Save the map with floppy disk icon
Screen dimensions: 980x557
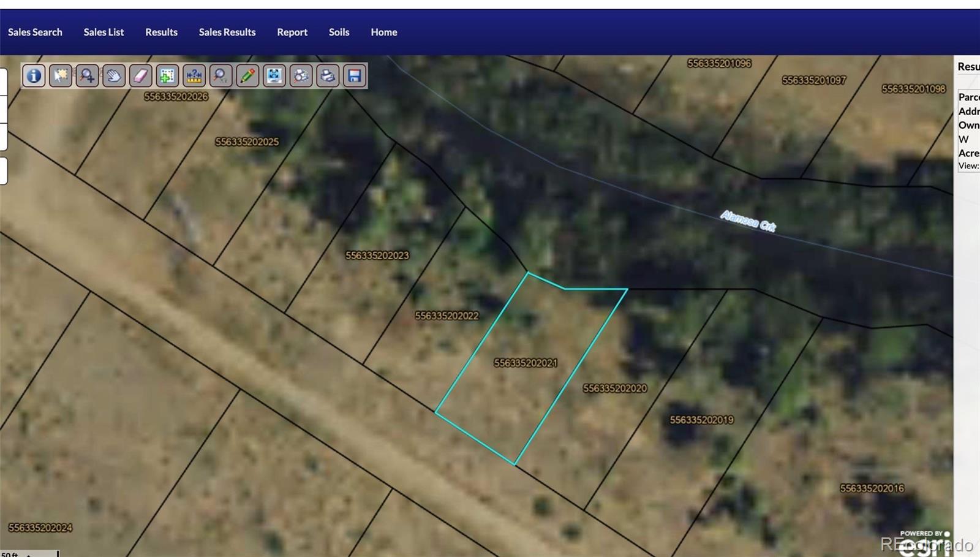[x=355, y=76]
